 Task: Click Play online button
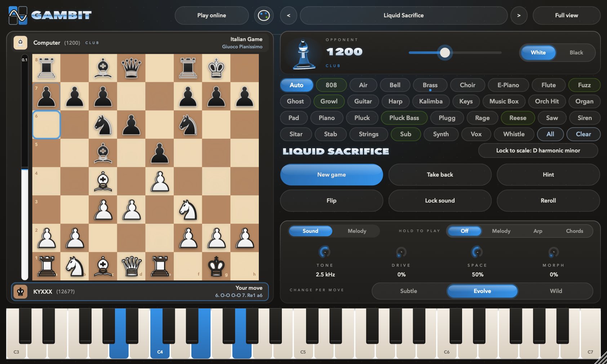(x=212, y=15)
